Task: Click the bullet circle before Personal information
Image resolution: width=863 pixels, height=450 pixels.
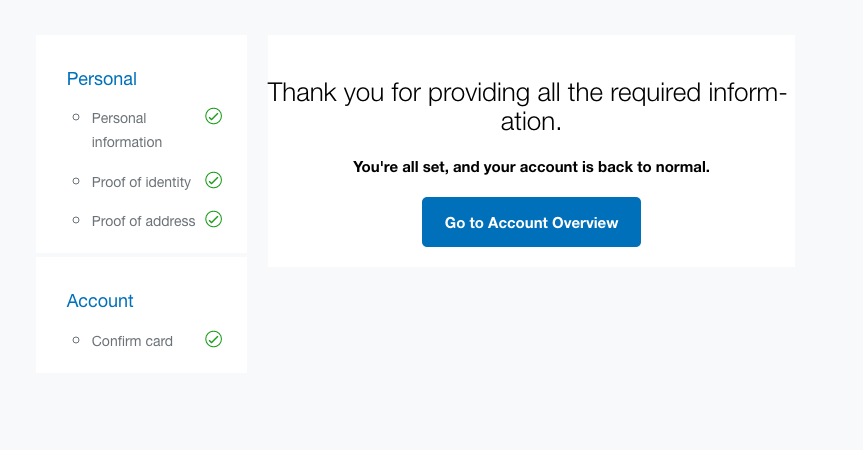Action: tap(76, 118)
